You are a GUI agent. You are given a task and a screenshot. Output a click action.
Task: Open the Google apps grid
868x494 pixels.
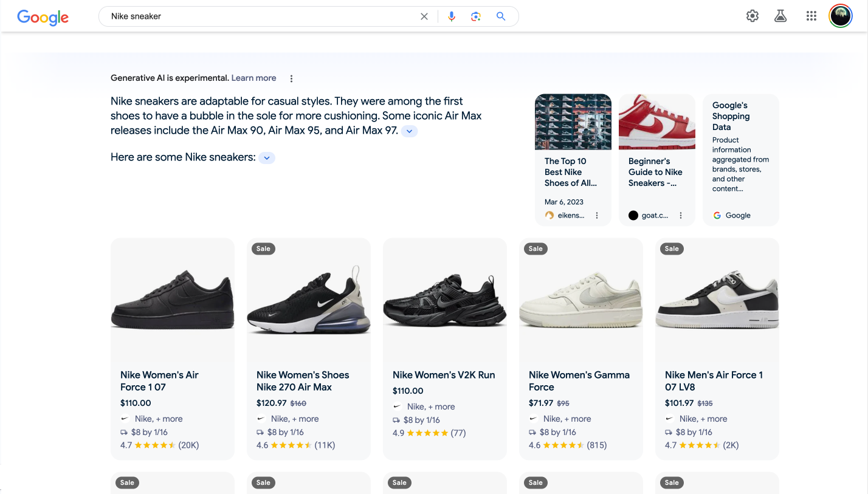pos(811,16)
